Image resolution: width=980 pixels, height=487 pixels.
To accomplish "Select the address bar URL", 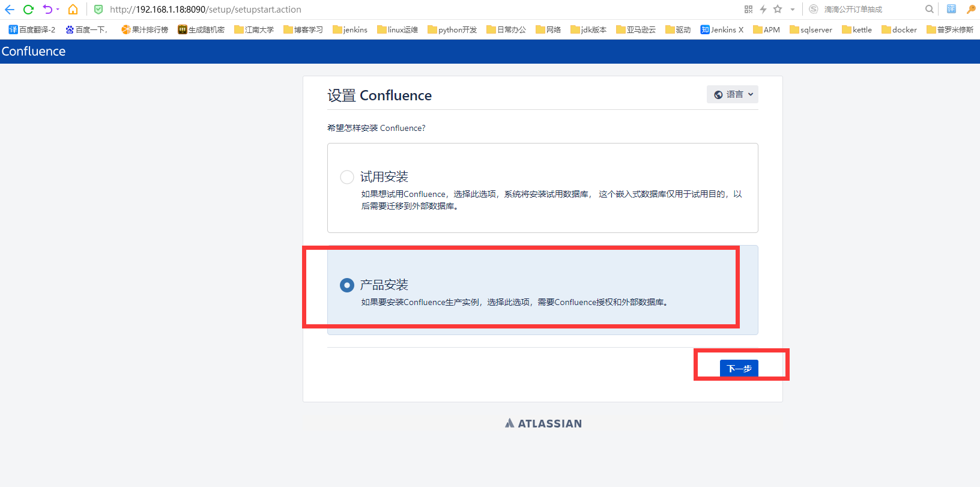I will (205, 10).
